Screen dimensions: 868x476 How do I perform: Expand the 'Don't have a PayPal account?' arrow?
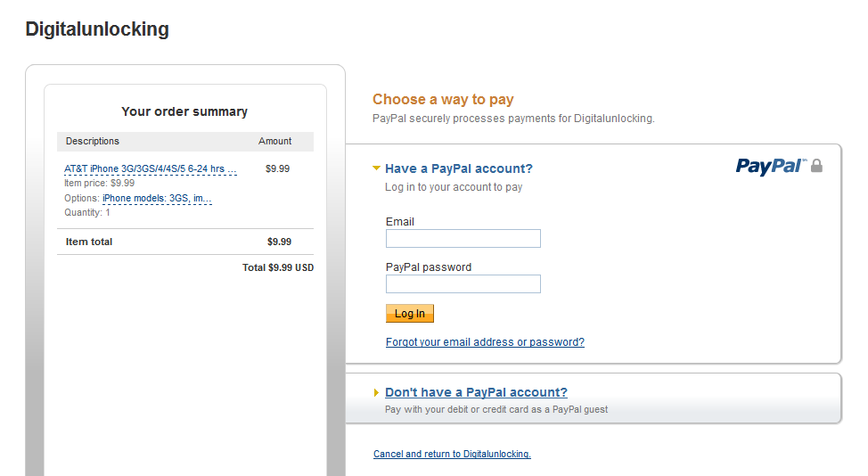pyautogui.click(x=376, y=392)
